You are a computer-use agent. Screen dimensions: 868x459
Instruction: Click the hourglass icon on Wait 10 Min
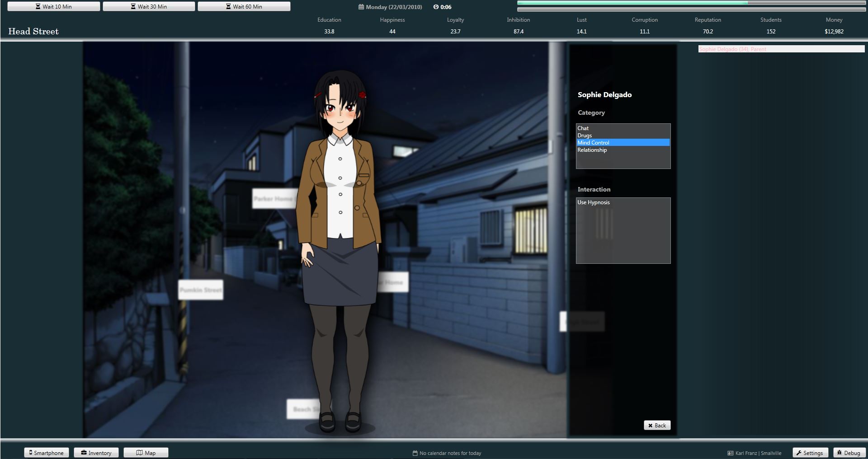pyautogui.click(x=38, y=6)
